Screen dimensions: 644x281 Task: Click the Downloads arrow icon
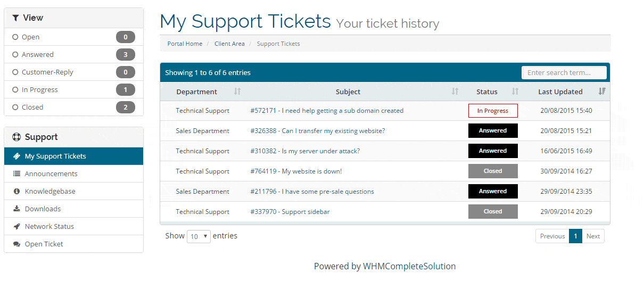(16, 209)
